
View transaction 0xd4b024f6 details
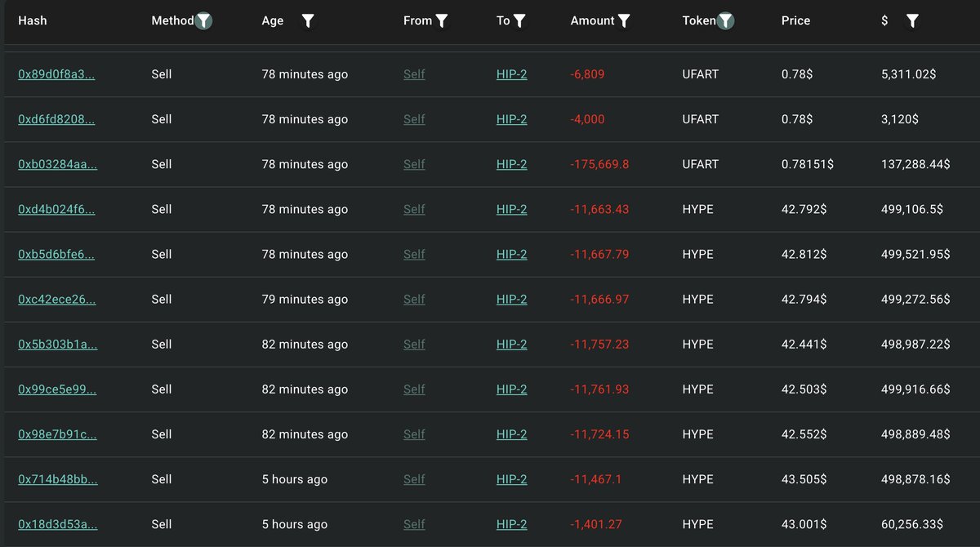pos(56,209)
